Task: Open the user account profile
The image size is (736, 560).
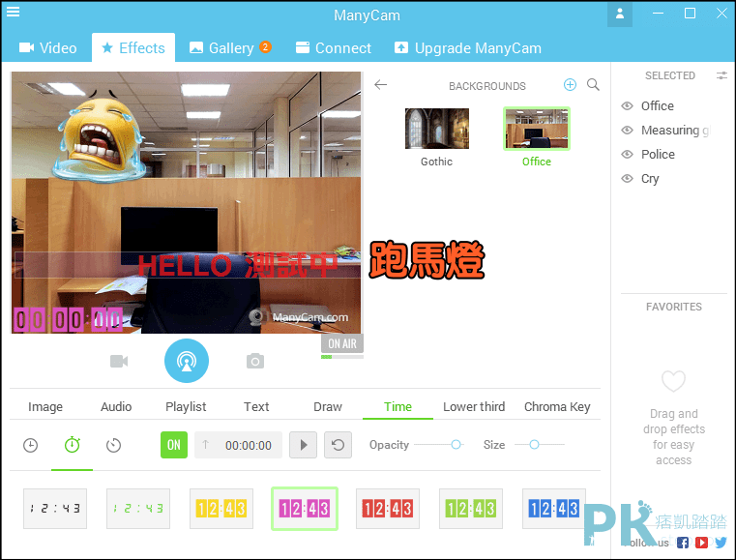Action: point(620,15)
